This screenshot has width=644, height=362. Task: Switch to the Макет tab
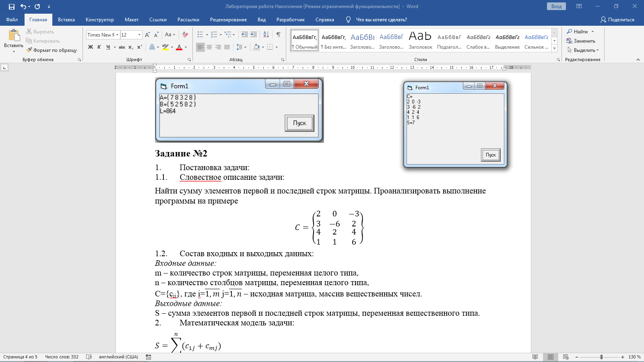[x=132, y=20]
